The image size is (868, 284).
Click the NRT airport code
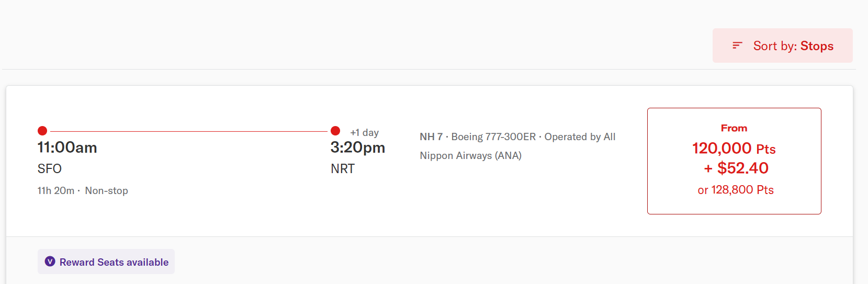(x=343, y=169)
